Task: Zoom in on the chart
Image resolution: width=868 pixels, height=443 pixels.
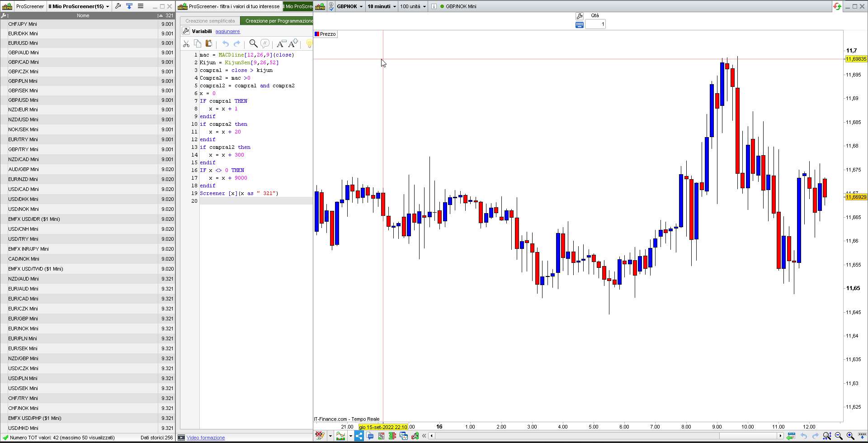Action: 850,436
